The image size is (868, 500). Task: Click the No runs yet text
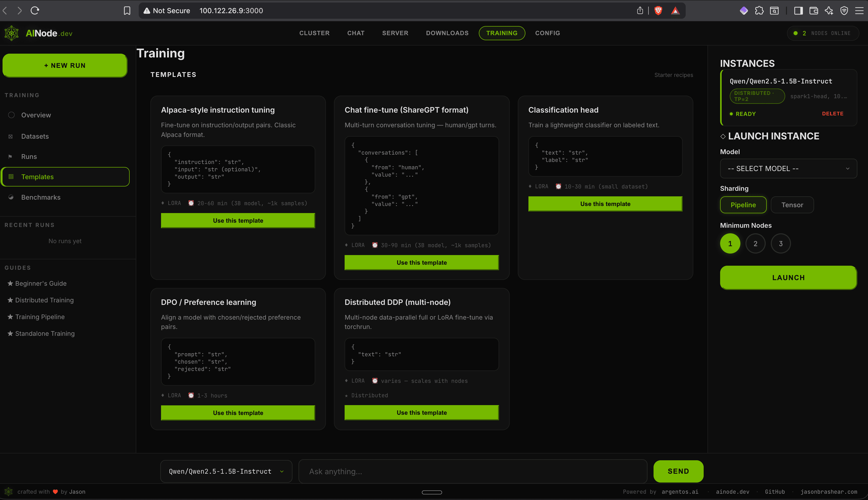65,241
